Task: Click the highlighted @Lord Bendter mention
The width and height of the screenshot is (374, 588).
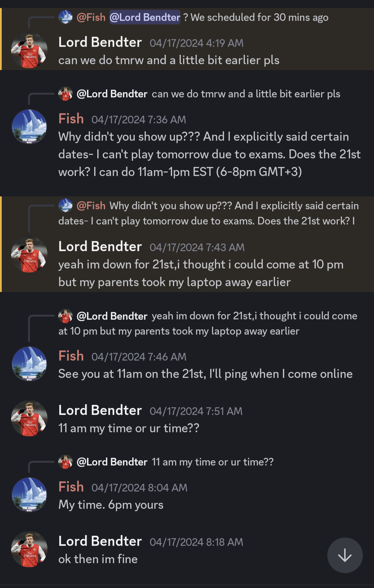Action: [x=145, y=17]
